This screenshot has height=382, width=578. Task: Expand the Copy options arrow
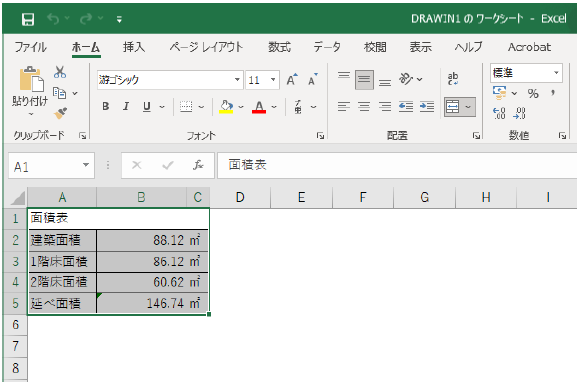[75, 93]
